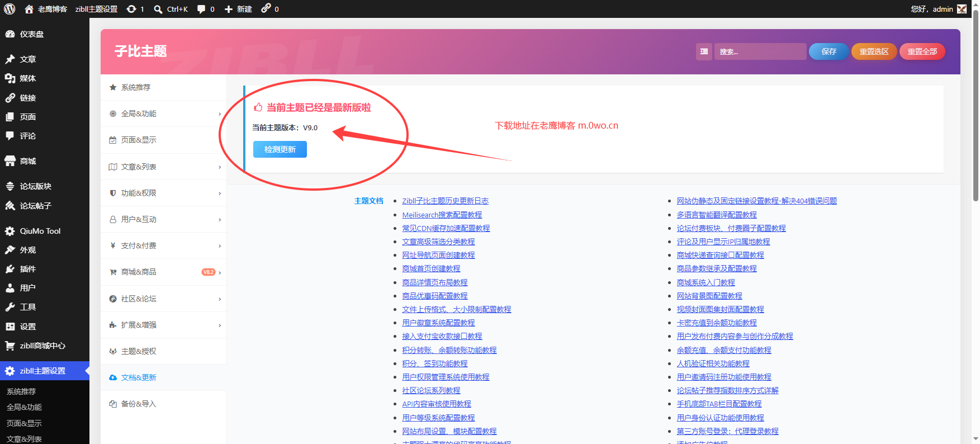Click the 保存 button

click(828, 51)
